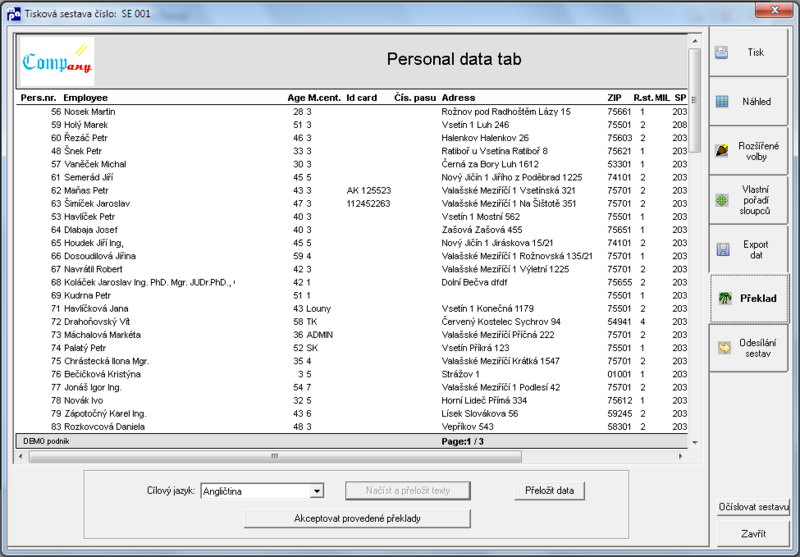Select employee Novák Ivo
This screenshot has height=557, width=800.
[83, 400]
